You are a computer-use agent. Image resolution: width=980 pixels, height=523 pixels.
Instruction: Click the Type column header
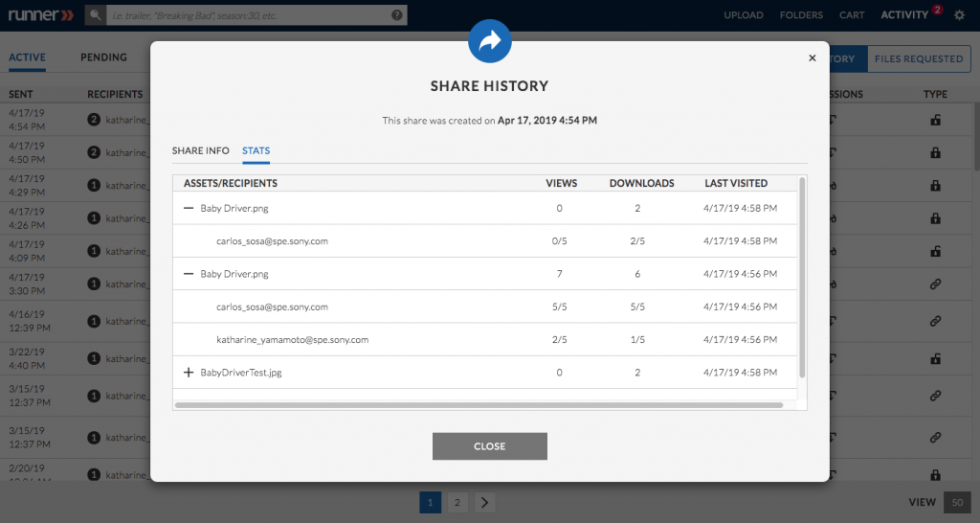935,94
